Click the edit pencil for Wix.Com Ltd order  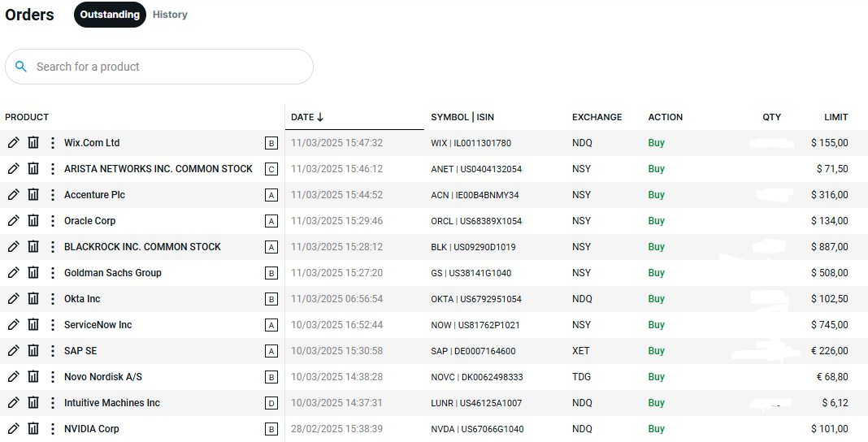click(x=13, y=143)
